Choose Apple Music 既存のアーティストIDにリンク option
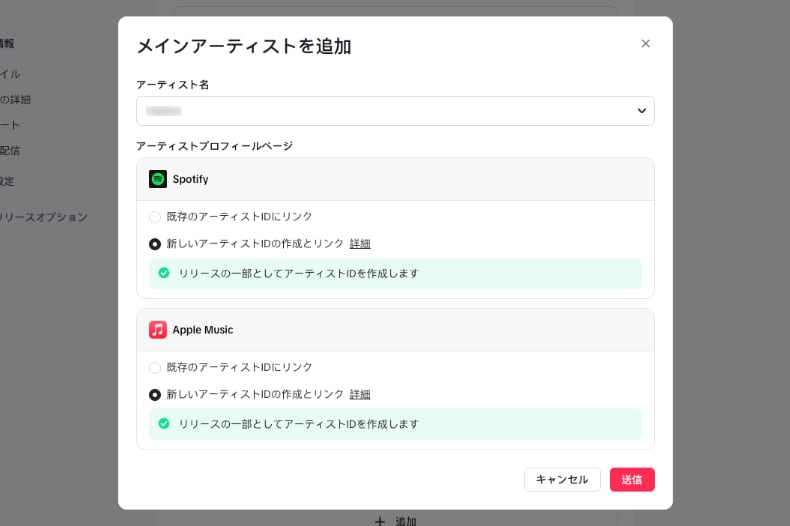The height and width of the screenshot is (526, 790). [x=155, y=368]
